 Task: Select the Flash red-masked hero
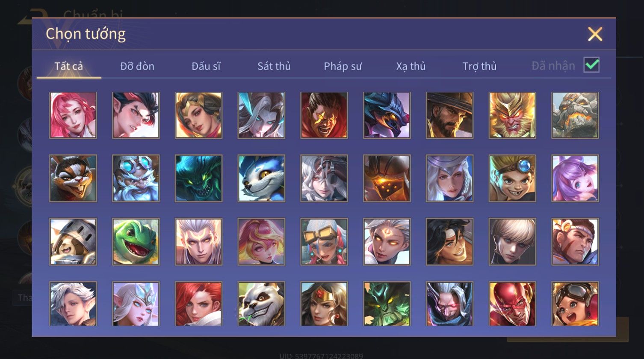(512, 304)
